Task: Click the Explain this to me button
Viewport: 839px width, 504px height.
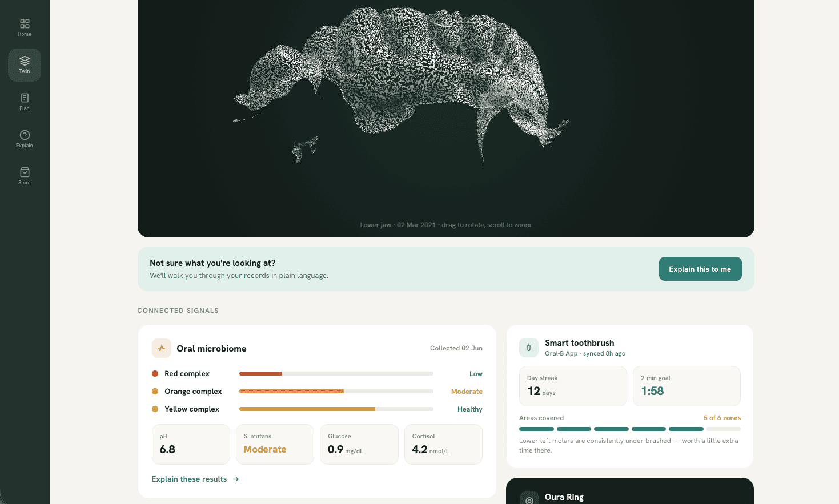Action: (700, 269)
